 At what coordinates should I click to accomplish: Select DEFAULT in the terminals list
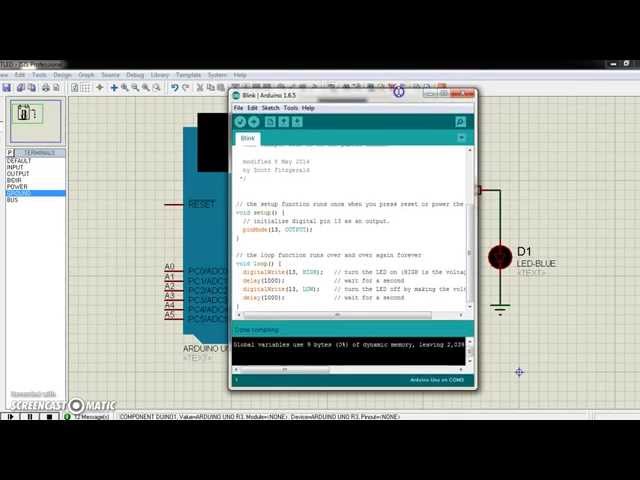[35, 161]
